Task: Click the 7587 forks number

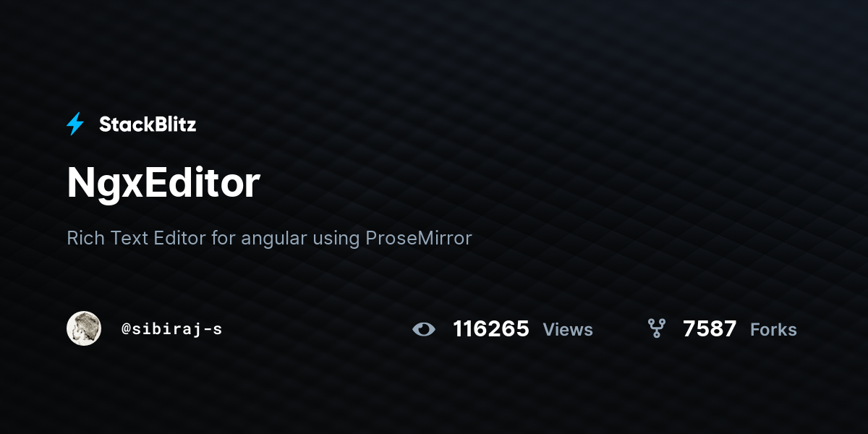Action: [x=710, y=329]
